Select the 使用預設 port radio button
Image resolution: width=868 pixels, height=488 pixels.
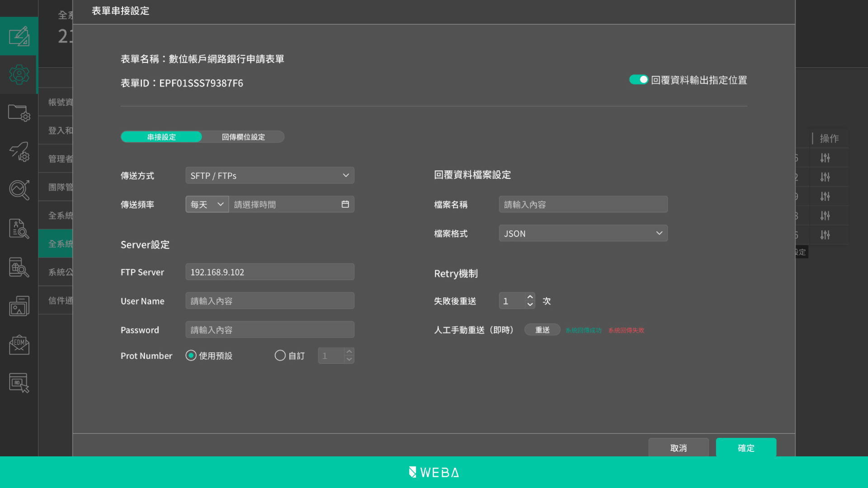[x=191, y=356]
